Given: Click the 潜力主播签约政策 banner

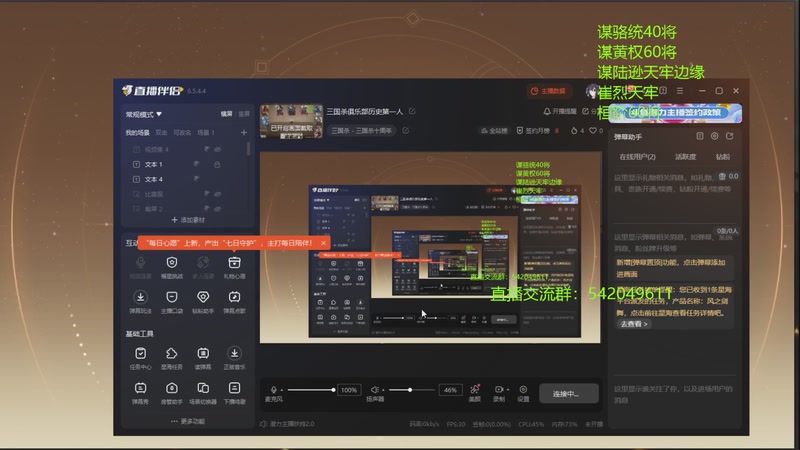Looking at the screenshot, I should click(676, 113).
